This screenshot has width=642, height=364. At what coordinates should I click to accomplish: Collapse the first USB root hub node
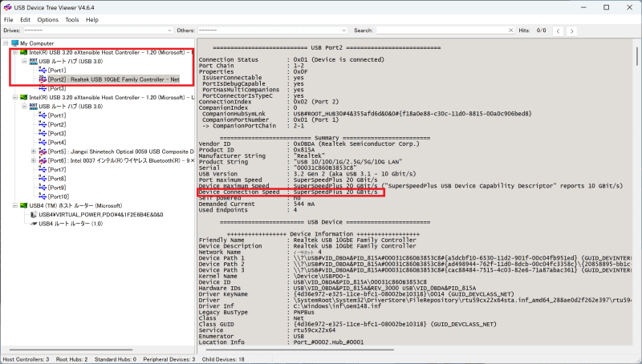[24, 62]
